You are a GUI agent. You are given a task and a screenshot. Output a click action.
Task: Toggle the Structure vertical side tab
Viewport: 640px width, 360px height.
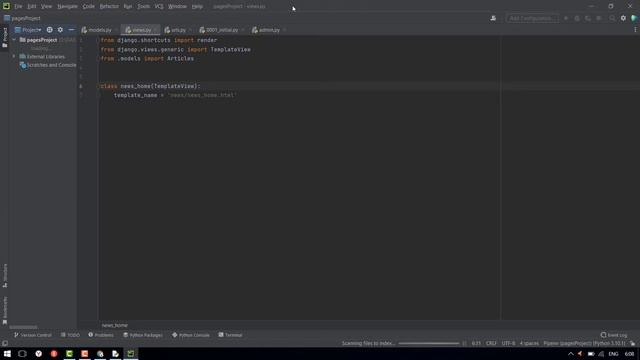(5, 275)
